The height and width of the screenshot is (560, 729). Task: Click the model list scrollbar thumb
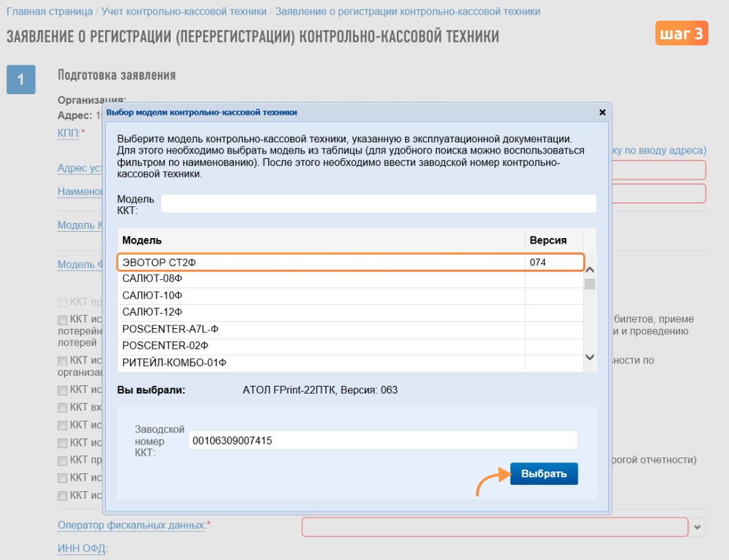[589, 283]
